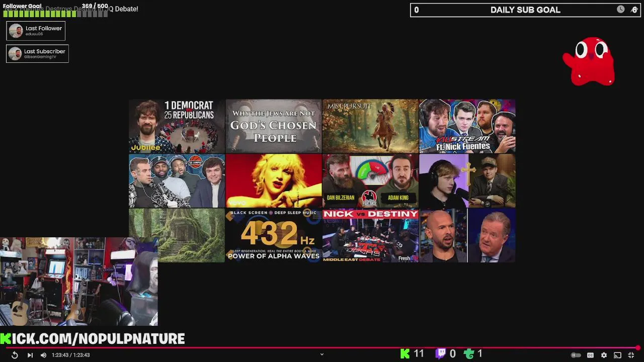Open the player settings gear
644x362 pixels.
(x=604, y=355)
